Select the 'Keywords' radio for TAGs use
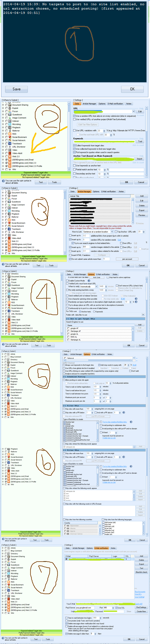Image resolution: width=150 pixels, height=644 pixels. click(94, 312)
